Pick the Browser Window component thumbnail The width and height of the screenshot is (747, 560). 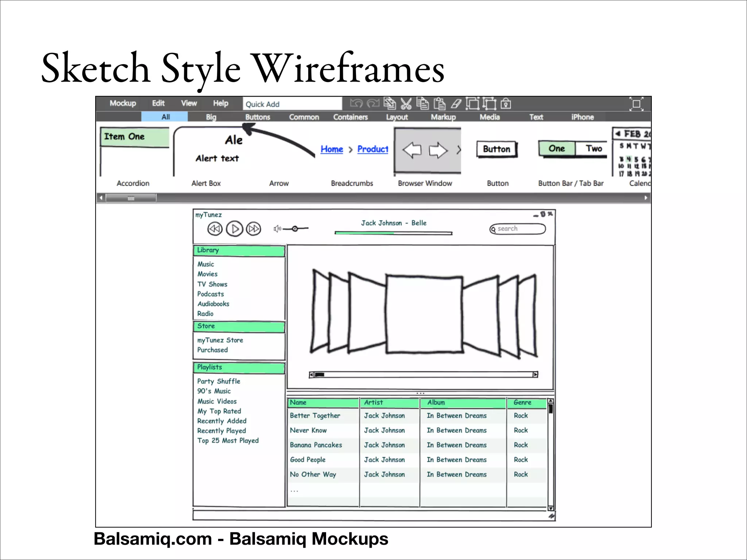tap(427, 151)
